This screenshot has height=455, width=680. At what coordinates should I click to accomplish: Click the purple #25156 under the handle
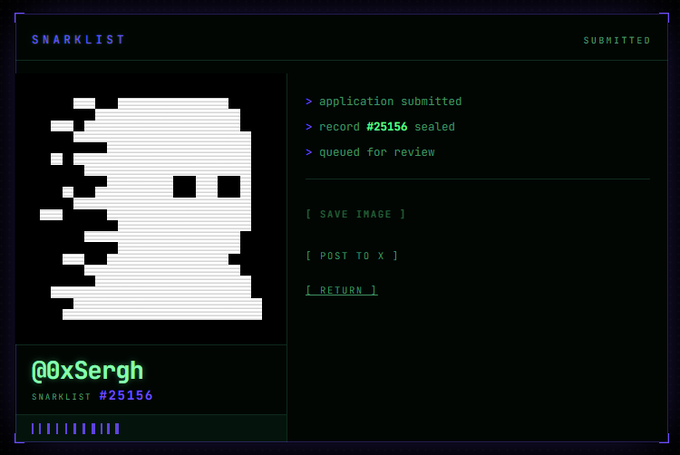pos(126,396)
